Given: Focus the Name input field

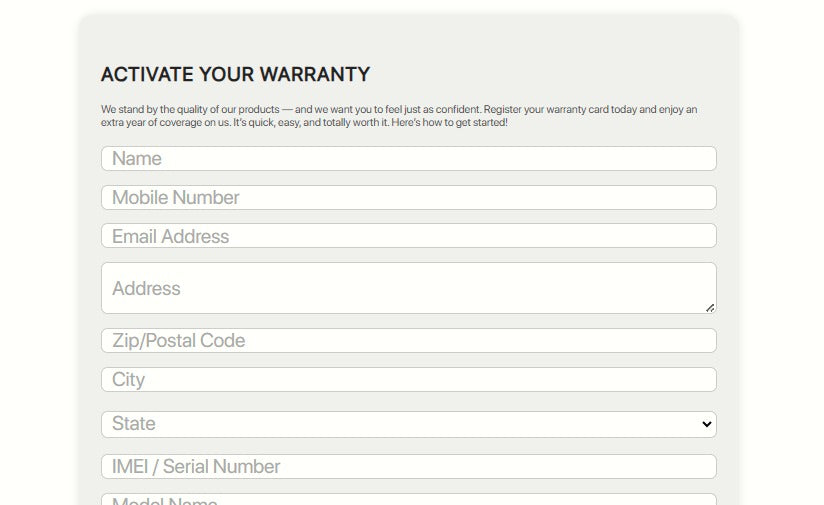Looking at the screenshot, I should click(x=409, y=159).
